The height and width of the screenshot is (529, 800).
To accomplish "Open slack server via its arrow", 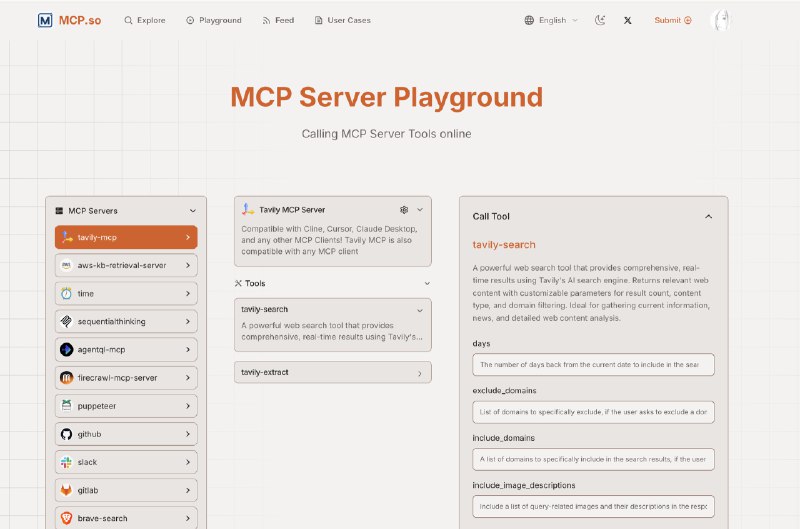I will coord(188,462).
